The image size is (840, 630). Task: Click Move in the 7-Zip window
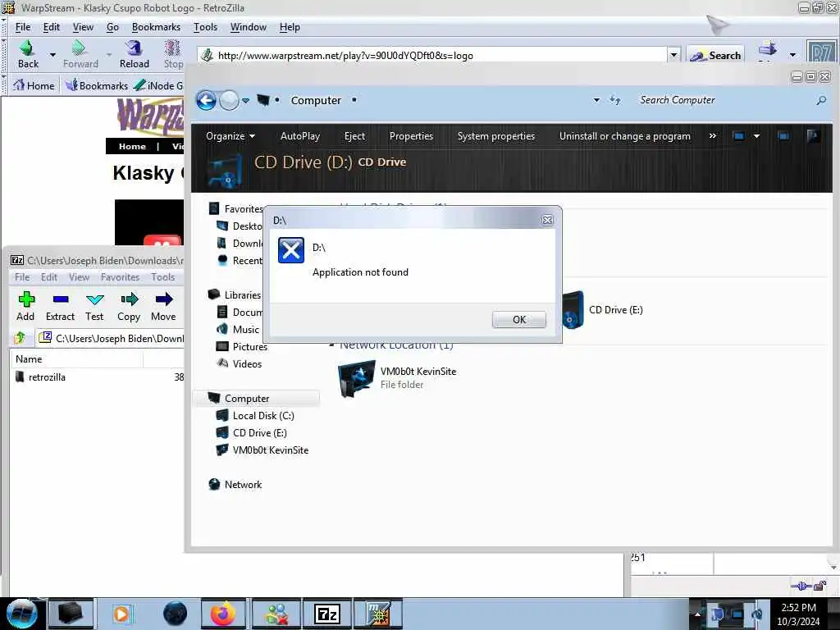click(163, 307)
